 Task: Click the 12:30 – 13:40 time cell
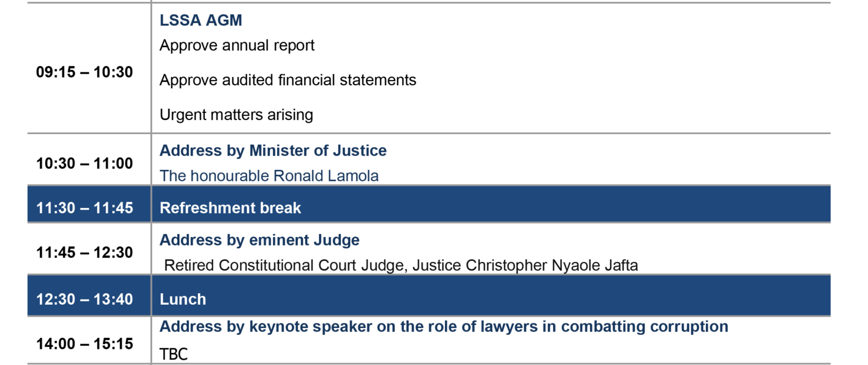(84, 300)
